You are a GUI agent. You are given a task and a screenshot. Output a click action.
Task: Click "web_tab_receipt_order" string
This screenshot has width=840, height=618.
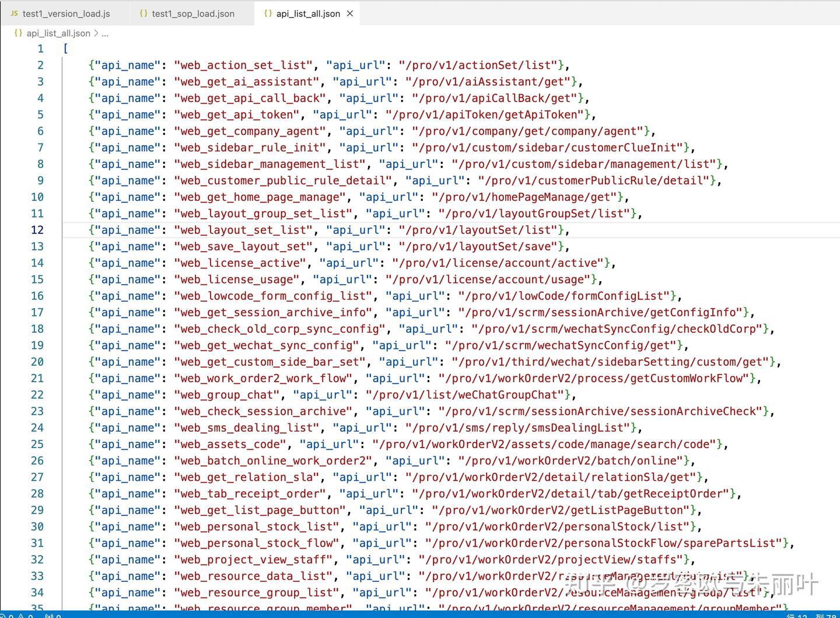point(250,494)
